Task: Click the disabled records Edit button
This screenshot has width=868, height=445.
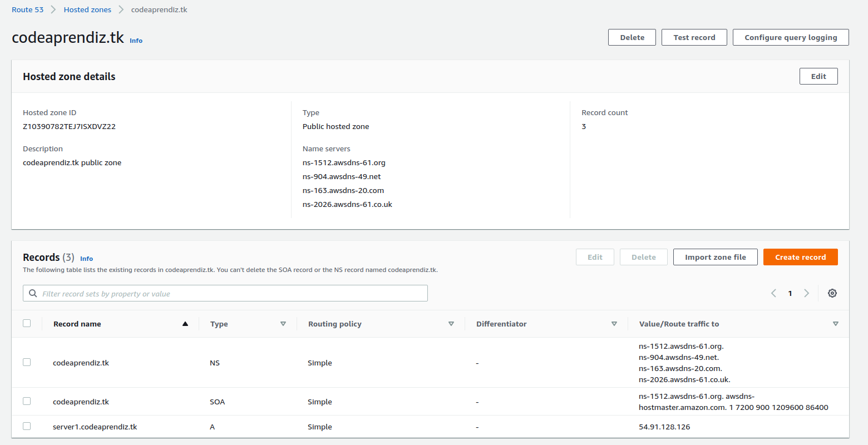Action: click(595, 257)
